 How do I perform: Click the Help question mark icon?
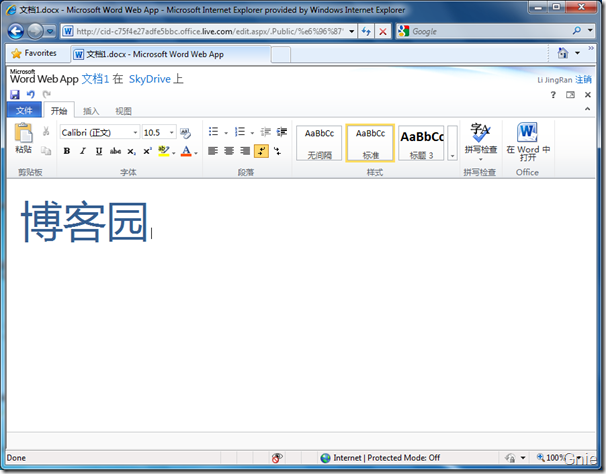(x=553, y=95)
